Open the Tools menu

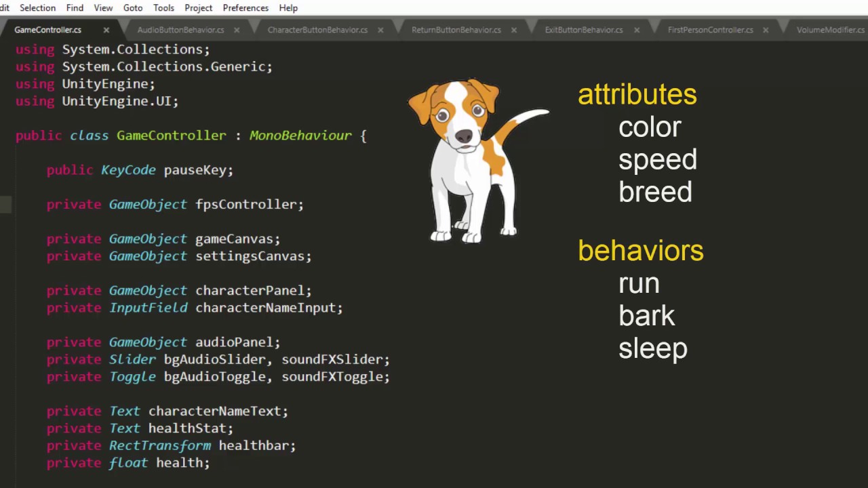tap(163, 7)
